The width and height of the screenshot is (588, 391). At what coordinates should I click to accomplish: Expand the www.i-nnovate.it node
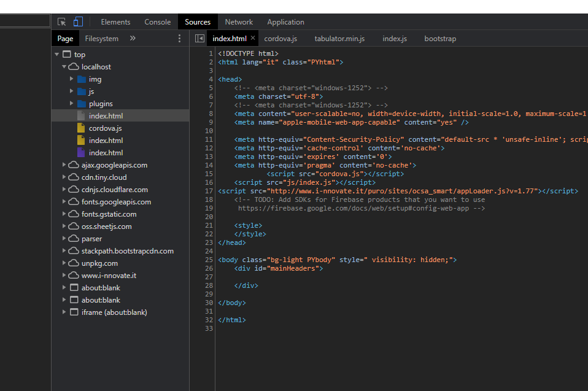(x=64, y=275)
